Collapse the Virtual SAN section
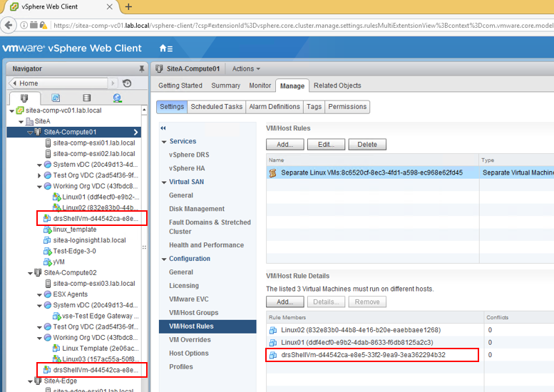Image resolution: width=554 pixels, height=392 pixels. tap(163, 182)
